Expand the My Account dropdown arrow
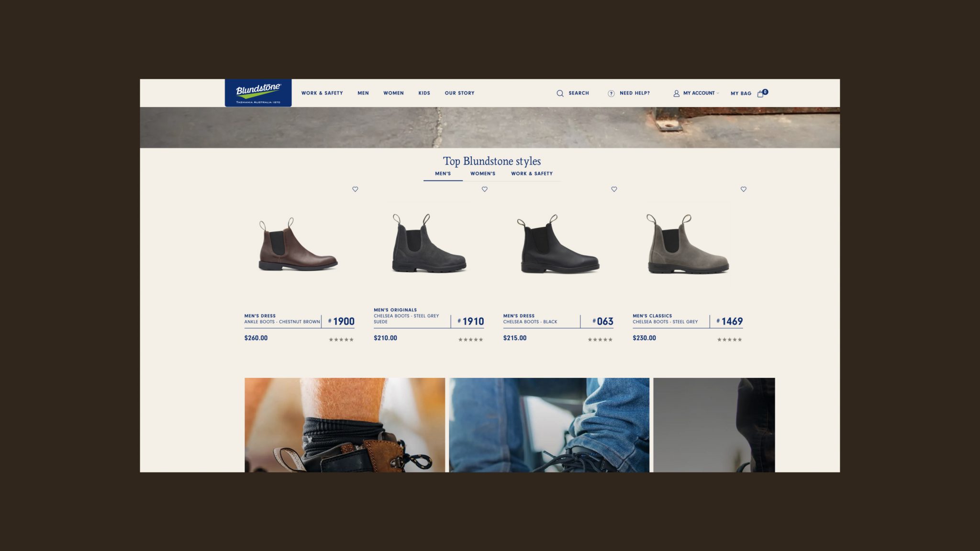This screenshot has height=551, width=980. pyautogui.click(x=718, y=93)
